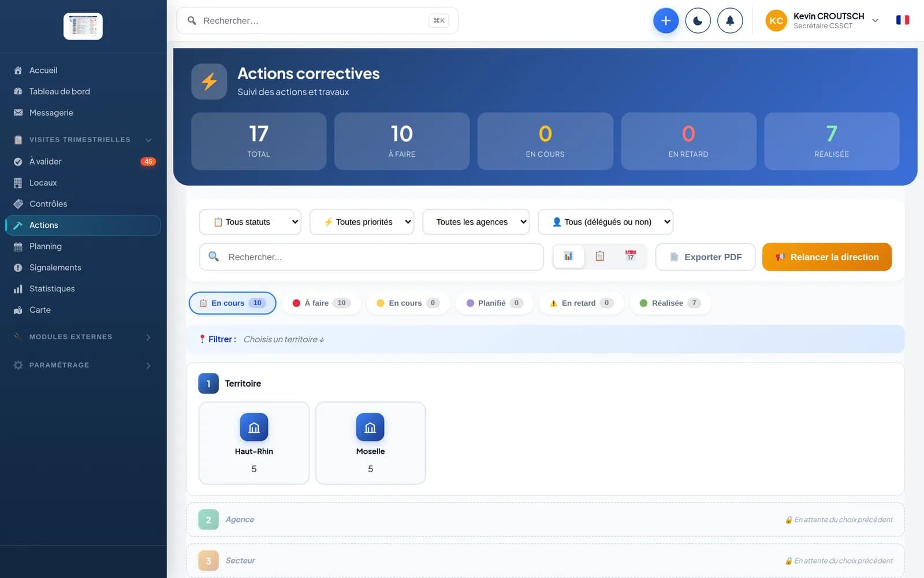The height and width of the screenshot is (578, 924).
Task: Click the 7 Réalisée stat card
Action: pos(832,141)
